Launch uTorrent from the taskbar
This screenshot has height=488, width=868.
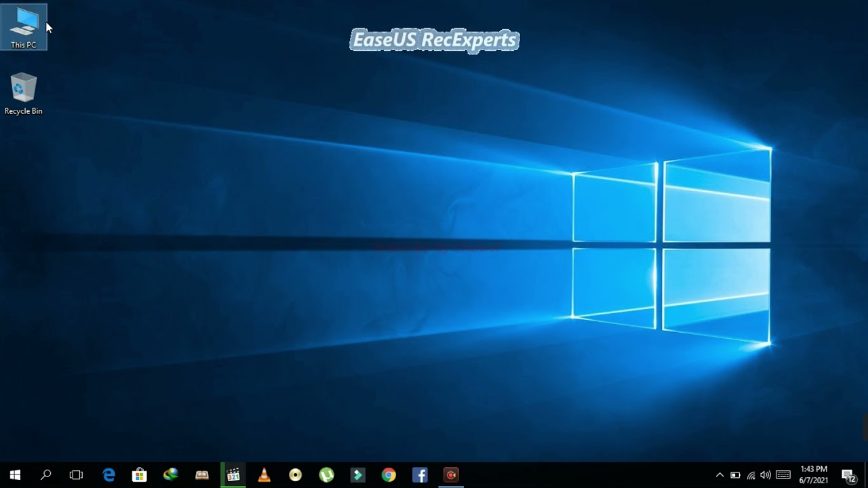(326, 475)
